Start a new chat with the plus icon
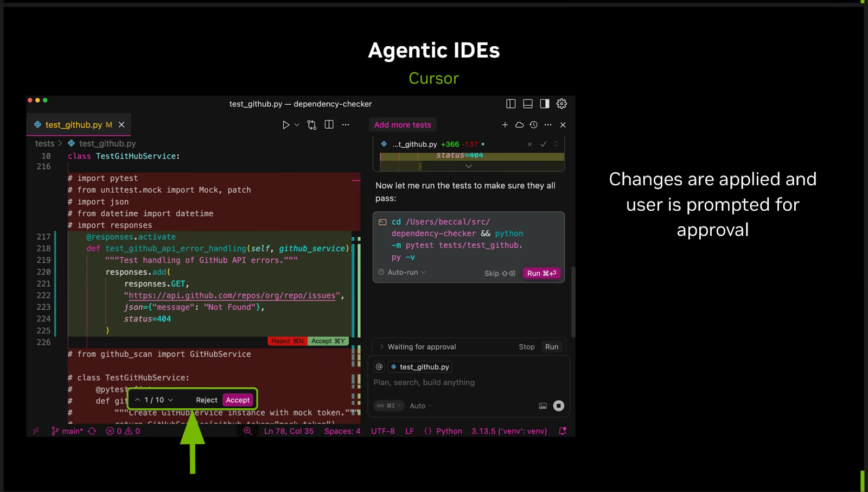 505,125
